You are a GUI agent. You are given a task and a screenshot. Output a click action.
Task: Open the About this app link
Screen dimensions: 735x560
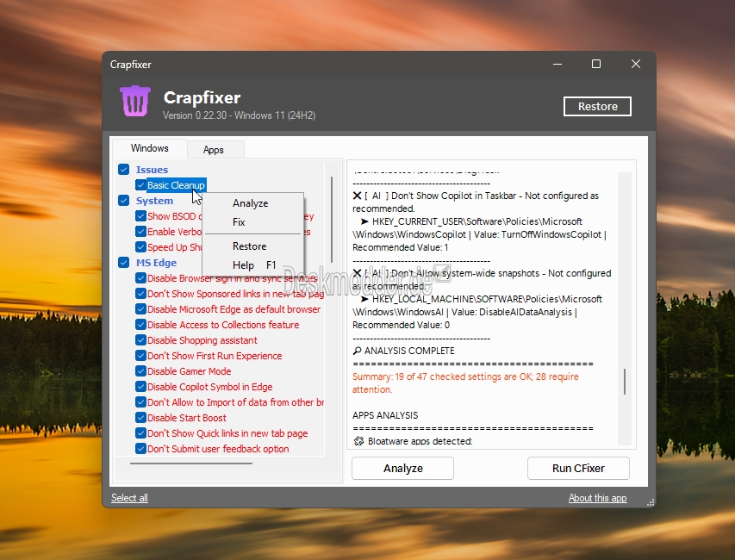coord(598,498)
